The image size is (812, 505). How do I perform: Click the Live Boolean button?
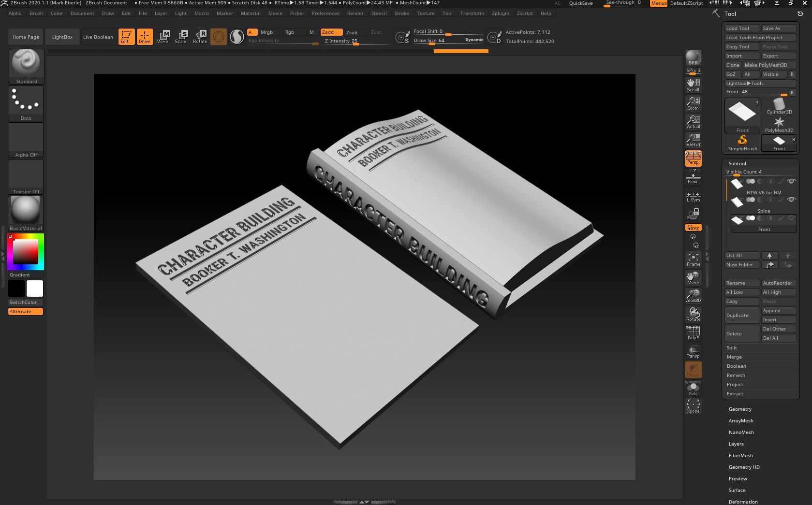click(98, 37)
